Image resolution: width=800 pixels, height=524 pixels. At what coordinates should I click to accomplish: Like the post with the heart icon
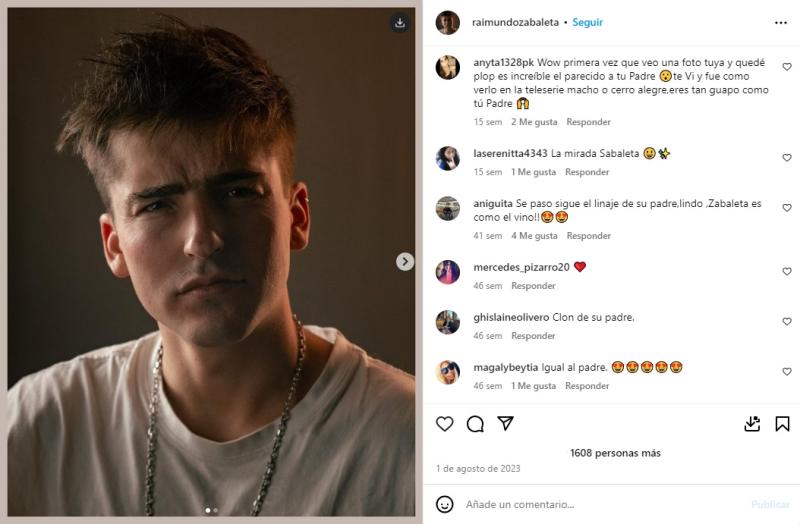click(x=445, y=424)
